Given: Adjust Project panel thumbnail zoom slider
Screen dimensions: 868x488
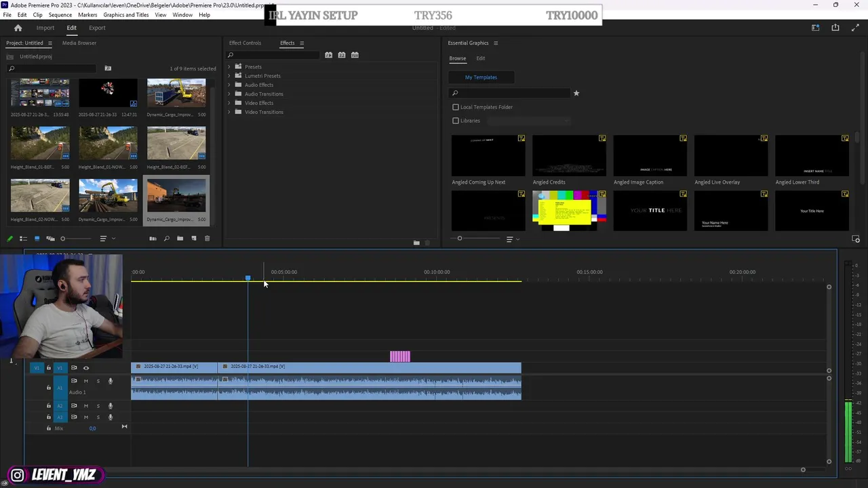Looking at the screenshot, I should click(62, 239).
